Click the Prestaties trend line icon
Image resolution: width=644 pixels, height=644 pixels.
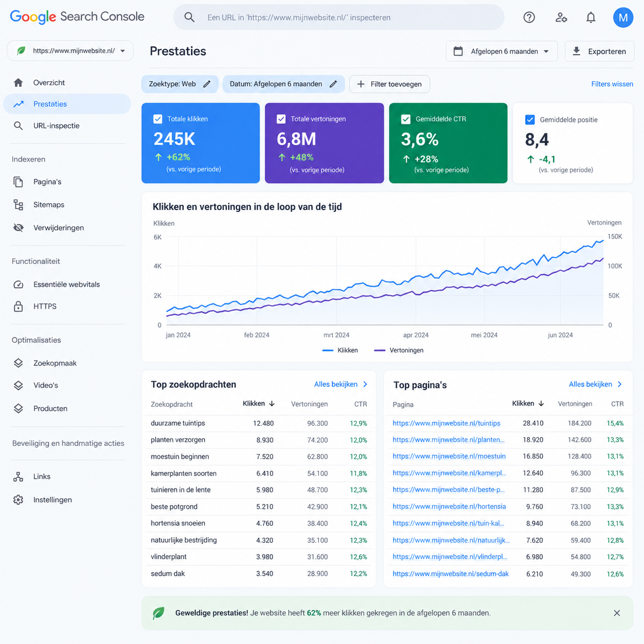(18, 104)
